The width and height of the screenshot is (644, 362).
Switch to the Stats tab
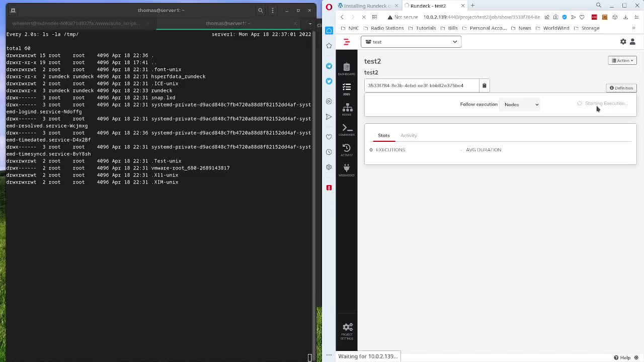384,135
